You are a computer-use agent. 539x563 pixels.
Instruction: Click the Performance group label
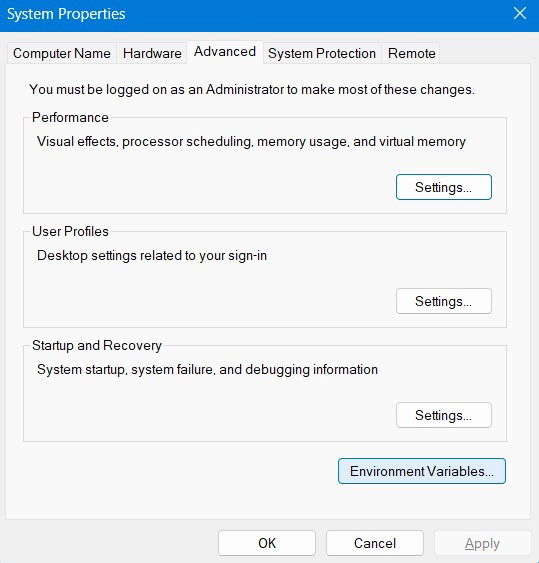click(x=70, y=117)
